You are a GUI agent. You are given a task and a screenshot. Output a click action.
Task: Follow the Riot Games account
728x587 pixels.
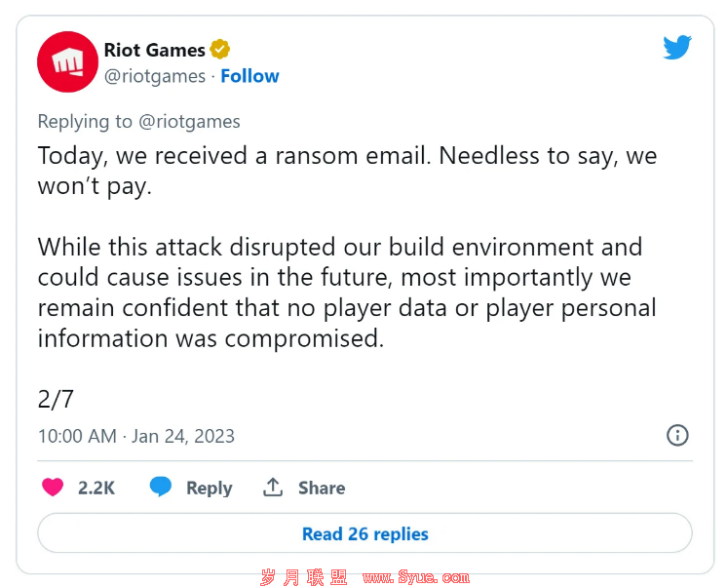[x=249, y=76]
